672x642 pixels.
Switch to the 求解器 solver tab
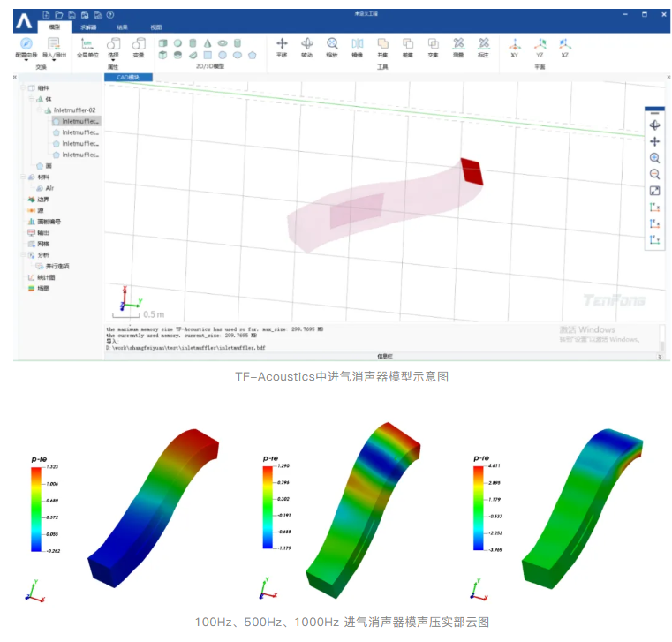click(88, 27)
